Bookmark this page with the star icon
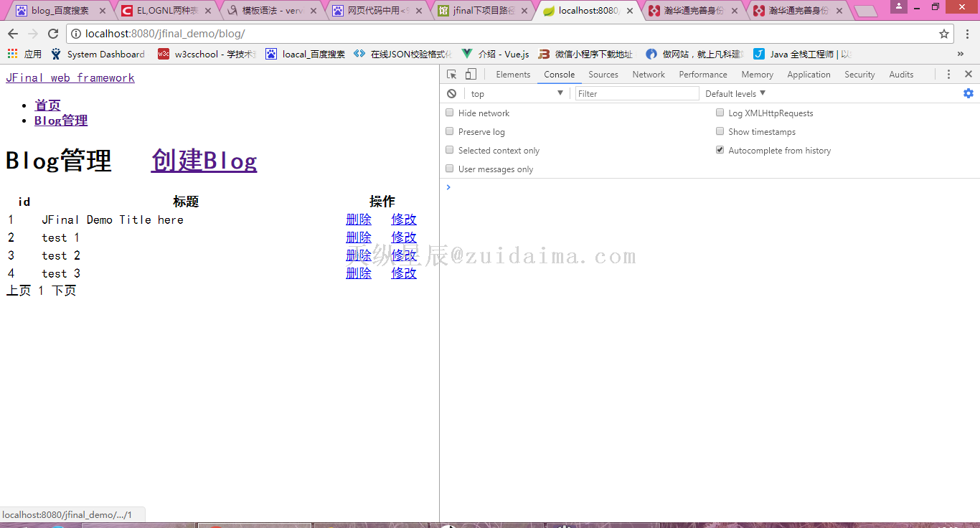The image size is (980, 528). point(944,34)
